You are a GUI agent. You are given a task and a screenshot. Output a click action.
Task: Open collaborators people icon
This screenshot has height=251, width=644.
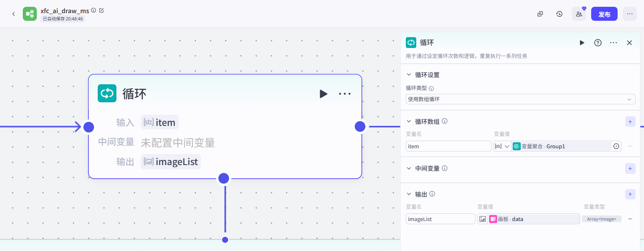[579, 14]
